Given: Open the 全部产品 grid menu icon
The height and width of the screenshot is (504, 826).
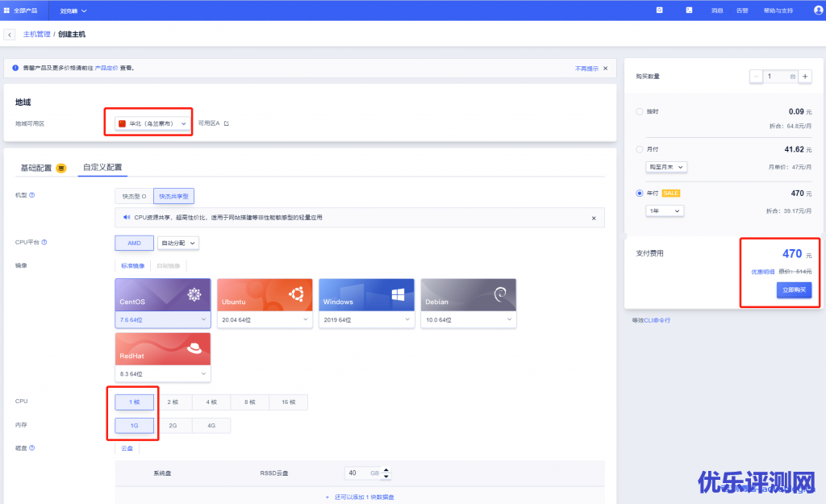Looking at the screenshot, I should coord(7,10).
